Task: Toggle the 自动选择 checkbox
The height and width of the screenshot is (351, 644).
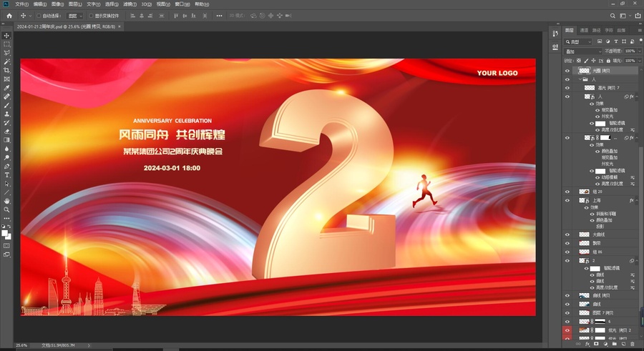Action: pyautogui.click(x=39, y=16)
